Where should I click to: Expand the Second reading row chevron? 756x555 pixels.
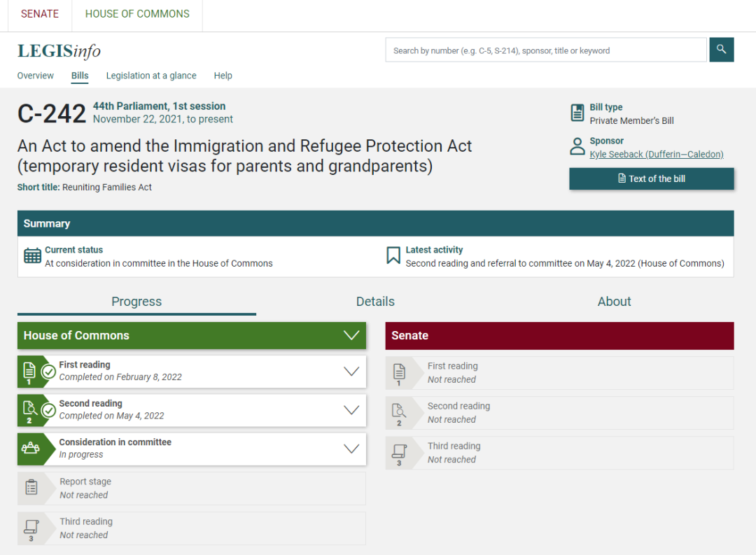(351, 410)
